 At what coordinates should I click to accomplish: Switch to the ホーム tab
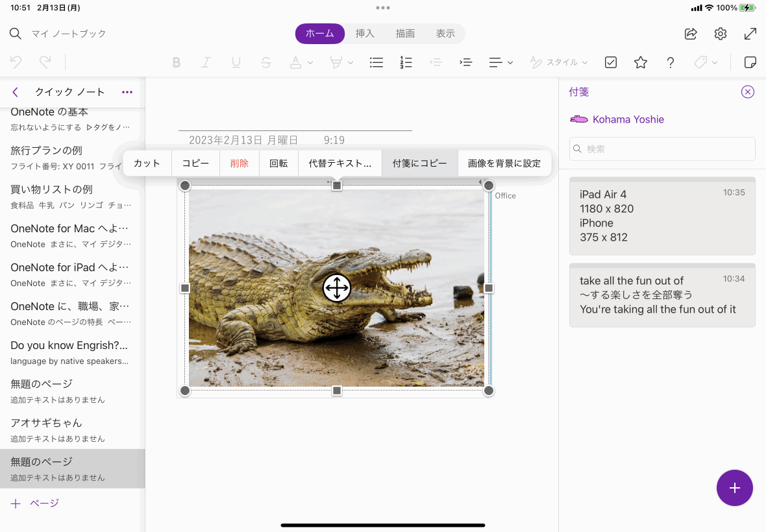point(320,34)
